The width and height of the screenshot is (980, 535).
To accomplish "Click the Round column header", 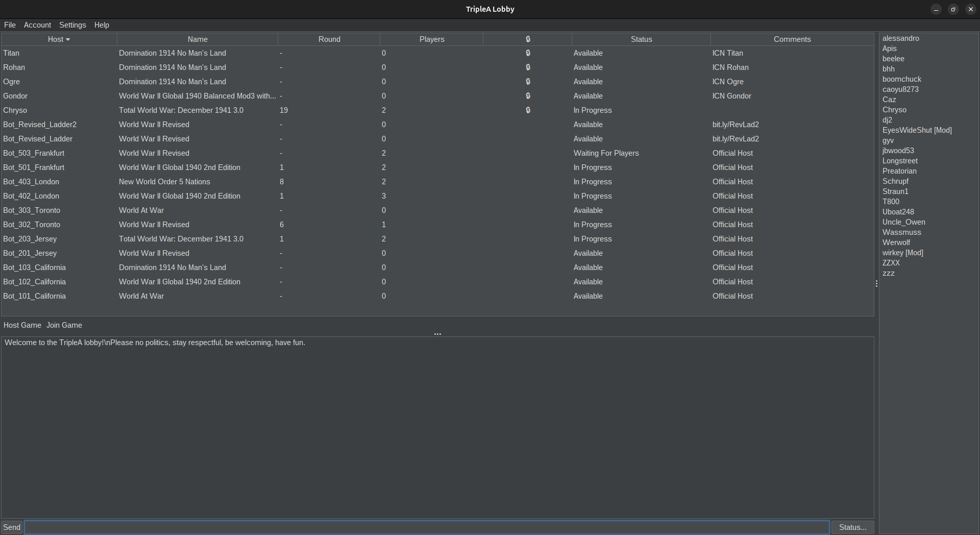I will click(329, 39).
